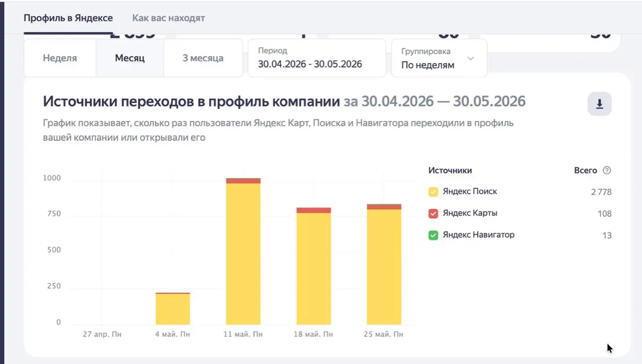Image resolution: width=642 pixels, height=364 pixels.
Task: Click the 18 май bar in the chart
Action: pos(314,266)
